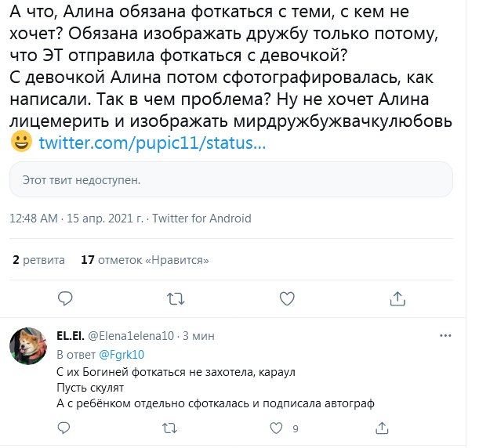Reply to the main tweet
Image resolution: width=479 pixels, height=448 pixels.
(66, 298)
